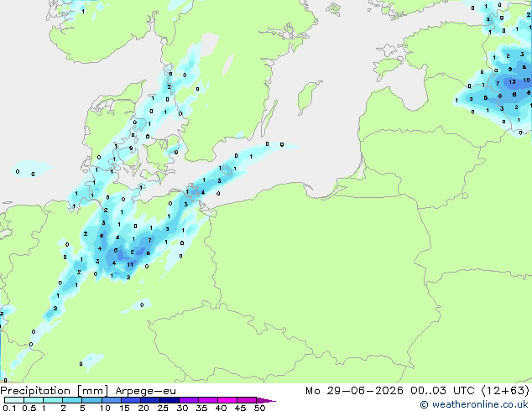Click the 40–45 mm magenta legend swatch
This screenshot has height=411, width=532.
227,400
